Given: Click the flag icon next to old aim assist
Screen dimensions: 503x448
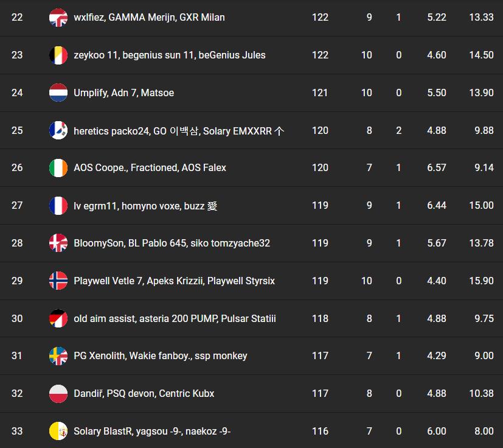Looking at the screenshot, I should (58, 318).
